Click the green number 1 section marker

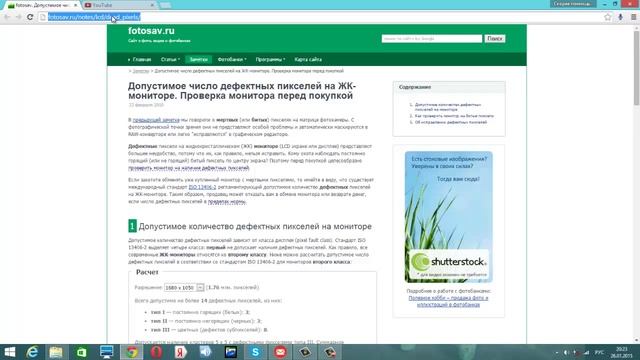click(x=132, y=226)
